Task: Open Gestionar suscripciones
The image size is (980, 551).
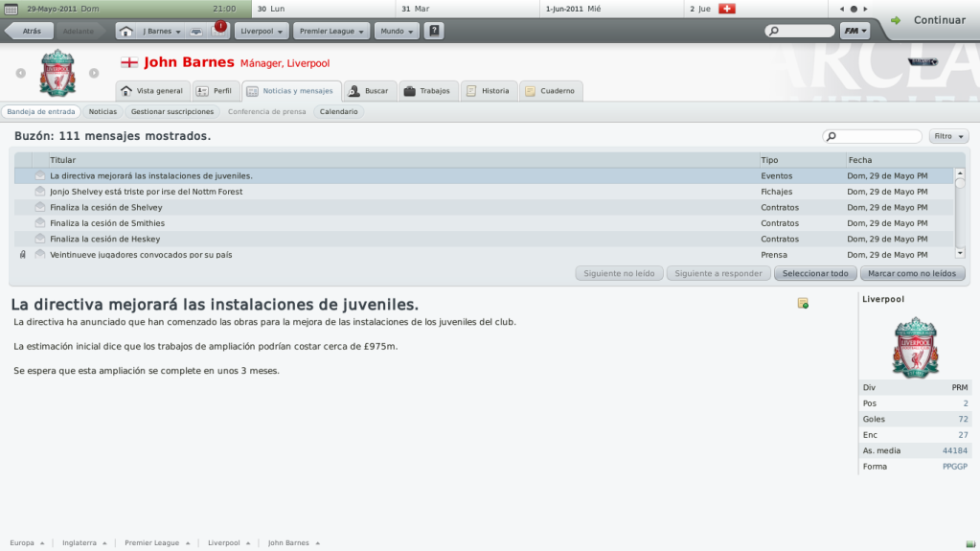Action: point(171,111)
